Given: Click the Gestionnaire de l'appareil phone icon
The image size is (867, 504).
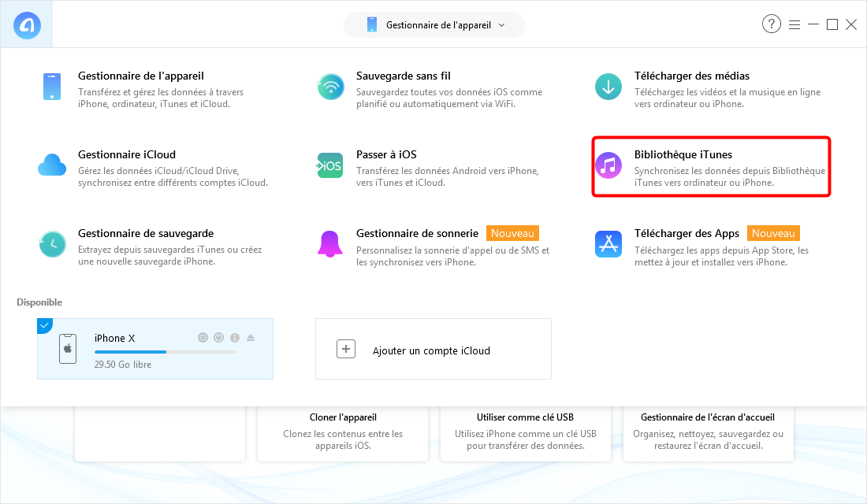Looking at the screenshot, I should (52, 87).
